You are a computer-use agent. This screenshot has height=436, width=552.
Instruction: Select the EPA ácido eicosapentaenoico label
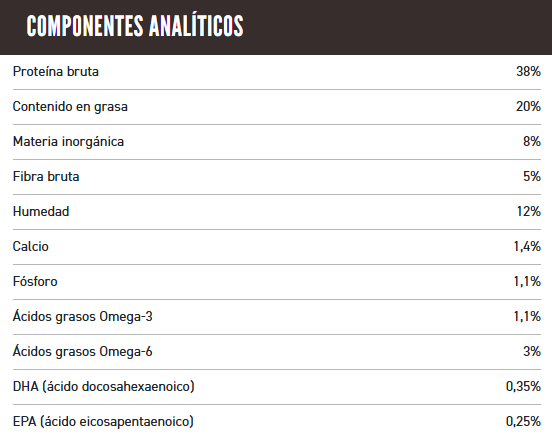pos(103,422)
